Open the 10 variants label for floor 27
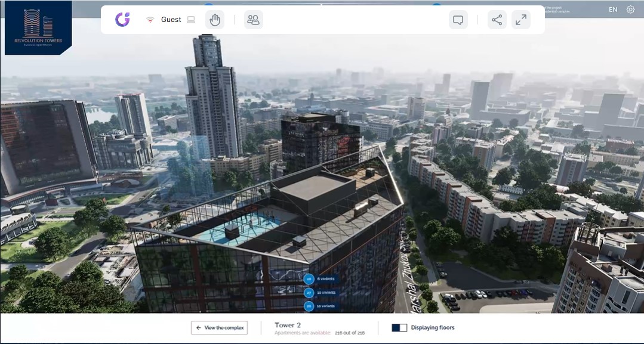This screenshot has width=644, height=344. [x=325, y=292]
